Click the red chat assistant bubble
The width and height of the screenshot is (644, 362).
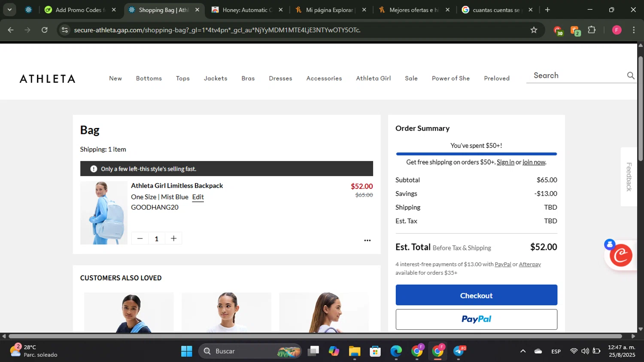[x=621, y=255]
